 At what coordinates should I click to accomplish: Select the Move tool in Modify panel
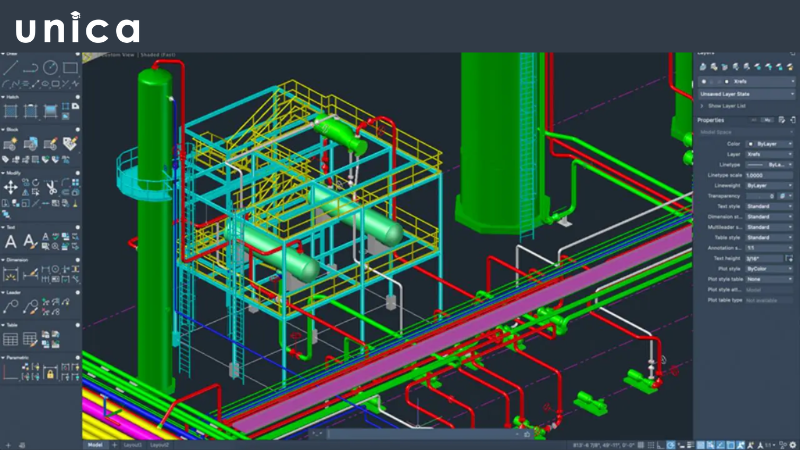click(11, 187)
